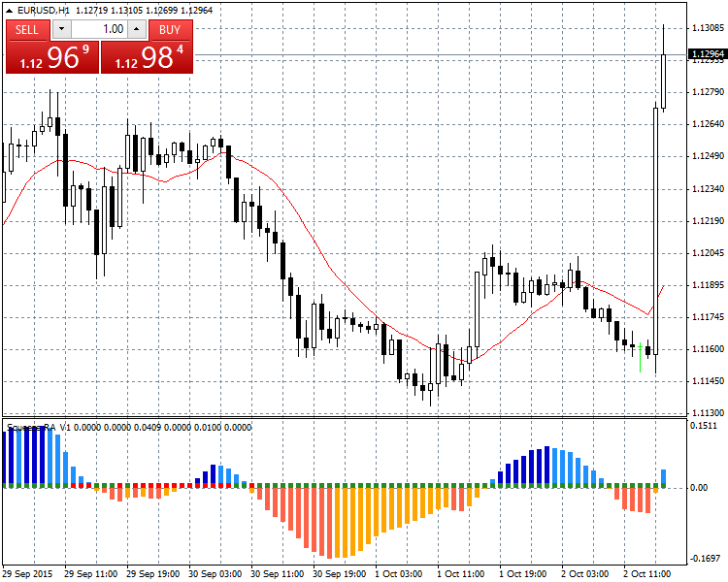The height and width of the screenshot is (582, 728).
Task: Click the 29 Sep 2015 date label
Action: pos(28,573)
